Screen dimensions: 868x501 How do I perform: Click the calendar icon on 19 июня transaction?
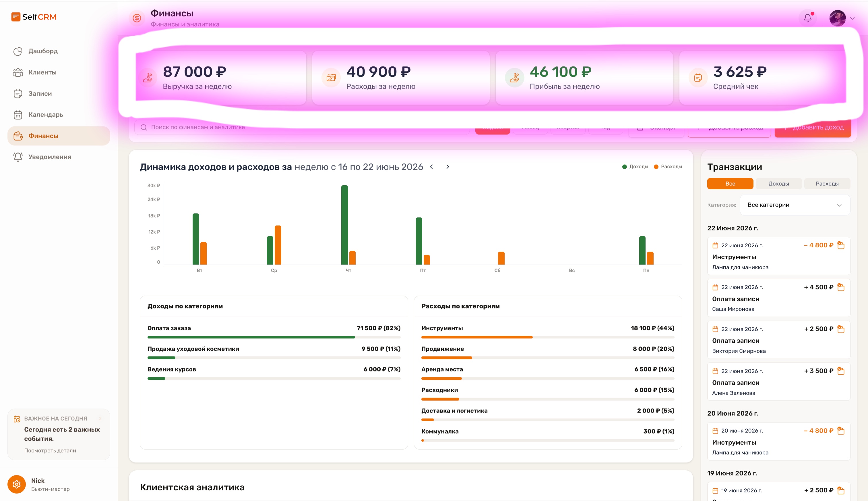point(715,491)
